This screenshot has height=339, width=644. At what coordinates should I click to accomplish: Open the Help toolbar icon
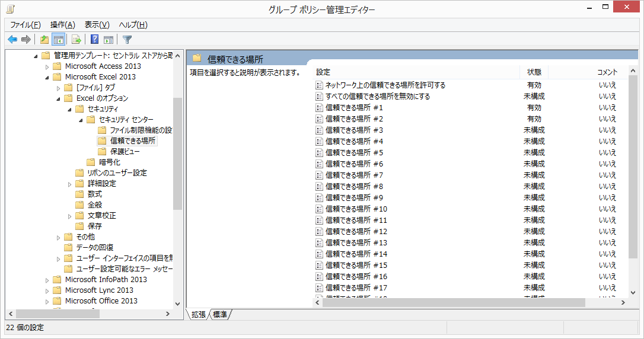click(x=94, y=39)
